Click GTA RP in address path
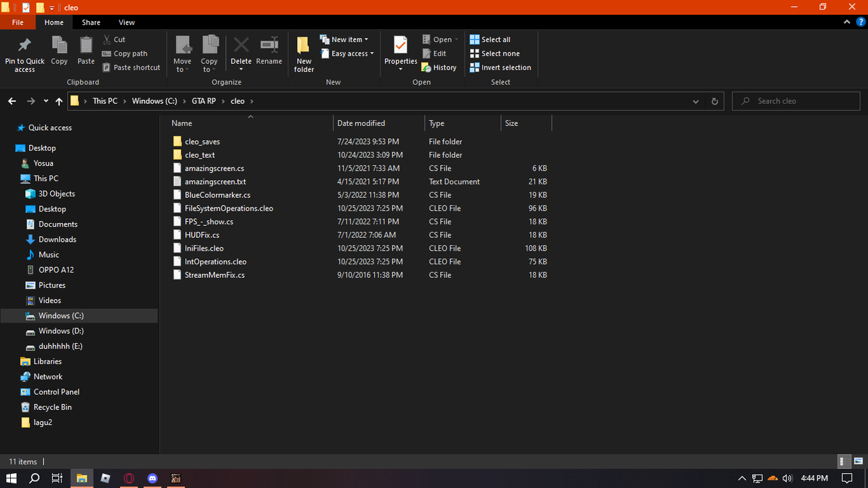 click(x=204, y=101)
